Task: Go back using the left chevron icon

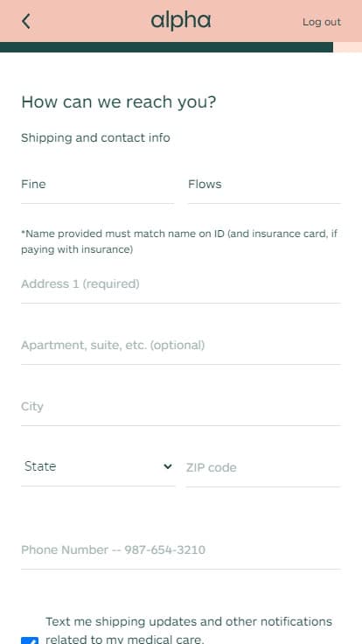Action: click(x=26, y=21)
